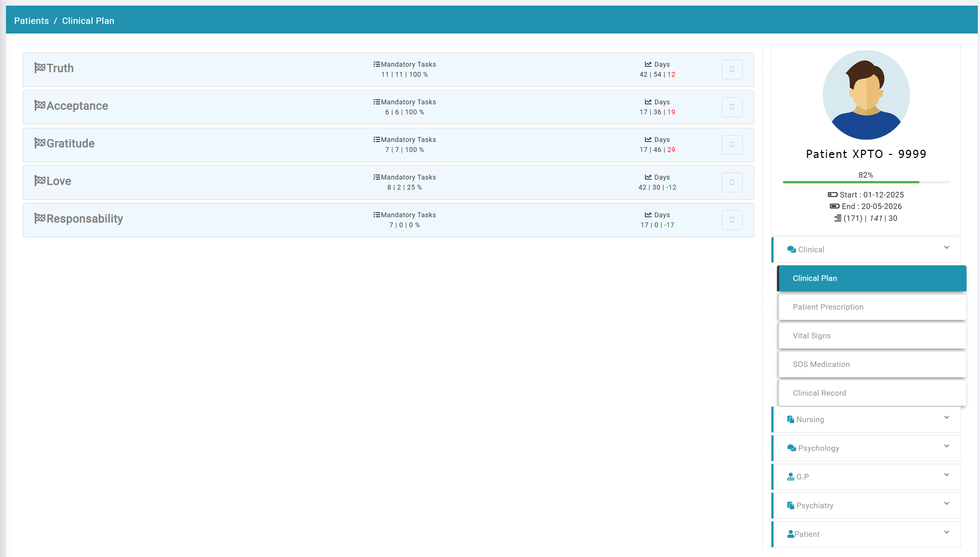Screen dimensions: 980x557
Task: Select the Vital Signs menu item
Action: tap(811, 335)
